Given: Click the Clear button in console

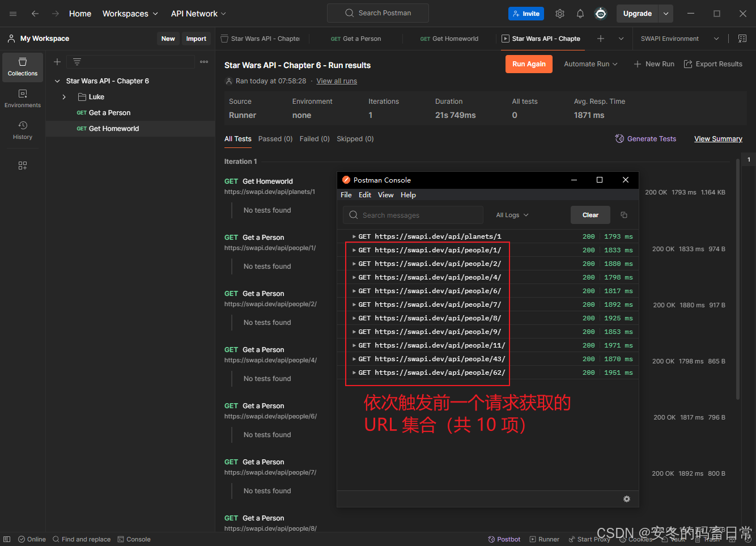Looking at the screenshot, I should click(591, 215).
